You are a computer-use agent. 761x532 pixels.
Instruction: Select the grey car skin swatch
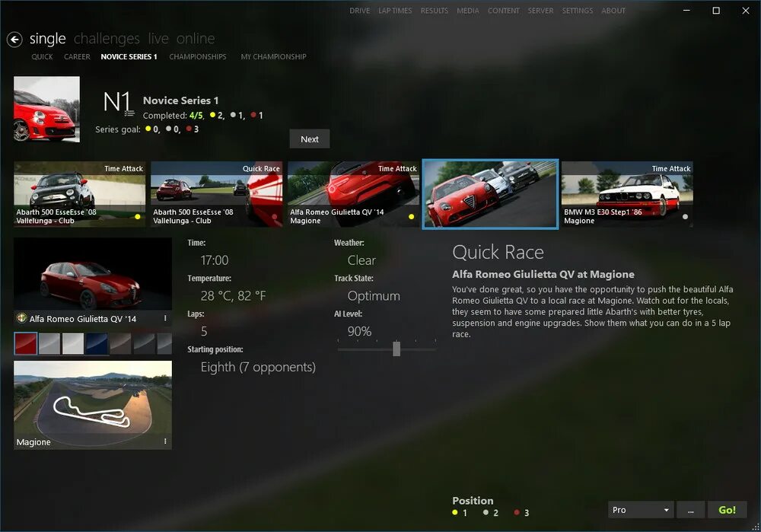pyautogui.click(x=49, y=344)
